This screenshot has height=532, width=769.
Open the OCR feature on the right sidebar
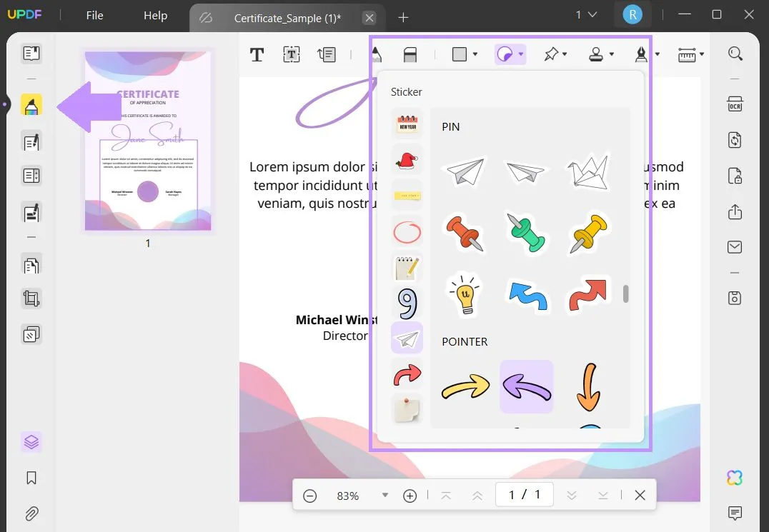click(735, 104)
